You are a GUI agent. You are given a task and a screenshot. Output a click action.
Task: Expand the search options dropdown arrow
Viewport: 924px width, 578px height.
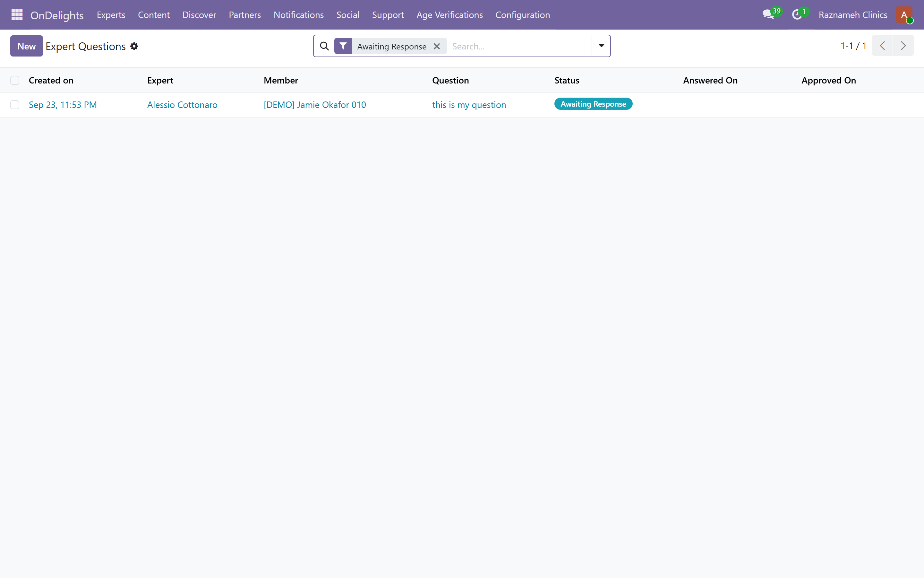601,46
